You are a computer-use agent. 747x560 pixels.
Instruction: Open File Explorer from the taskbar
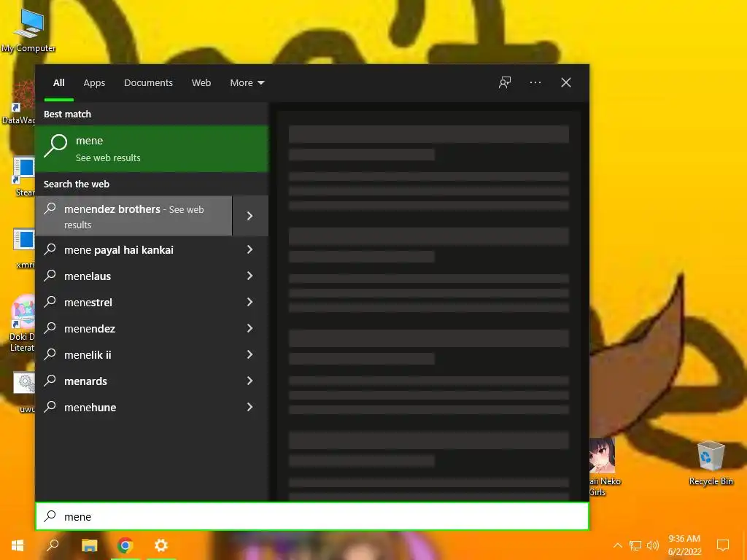(x=89, y=545)
